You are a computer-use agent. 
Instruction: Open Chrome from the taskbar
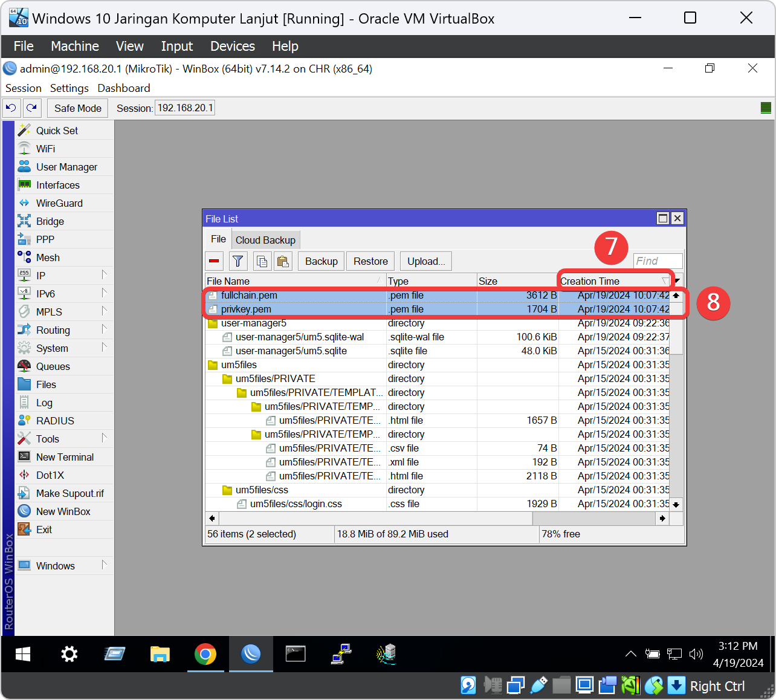(x=205, y=654)
